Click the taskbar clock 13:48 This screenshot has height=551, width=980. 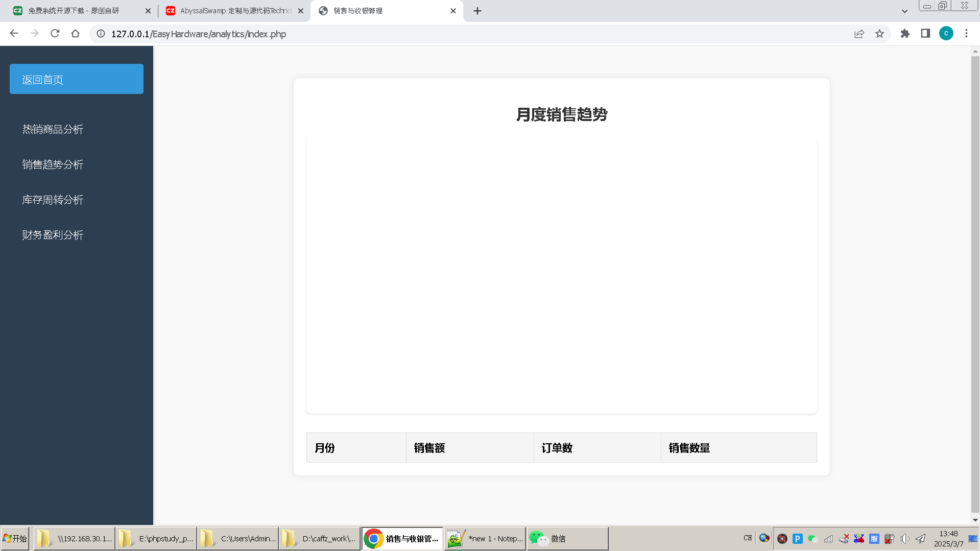(x=948, y=538)
